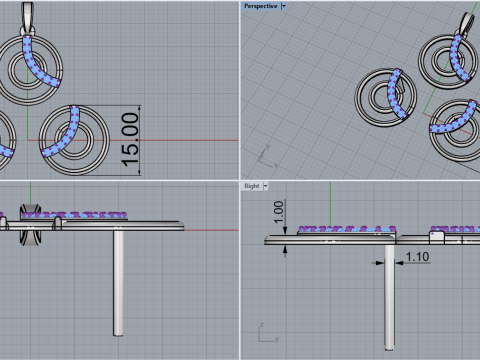This screenshot has width=480, height=360.
Task: Select the earring post in Right viewport
Action: pos(389,297)
